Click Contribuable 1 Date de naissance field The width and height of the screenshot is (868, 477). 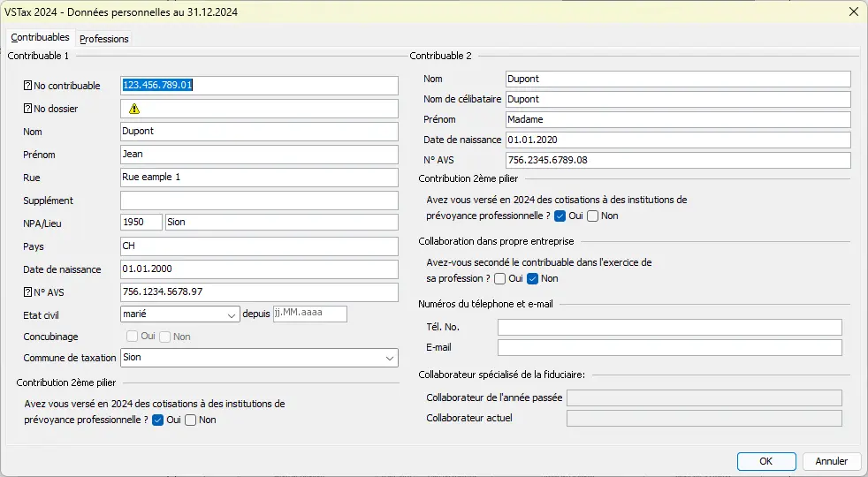(x=259, y=269)
